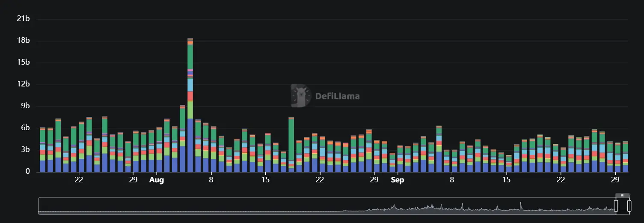644x223 pixels.
Task: Click the Aug label on the x-axis
Action: [156, 180]
